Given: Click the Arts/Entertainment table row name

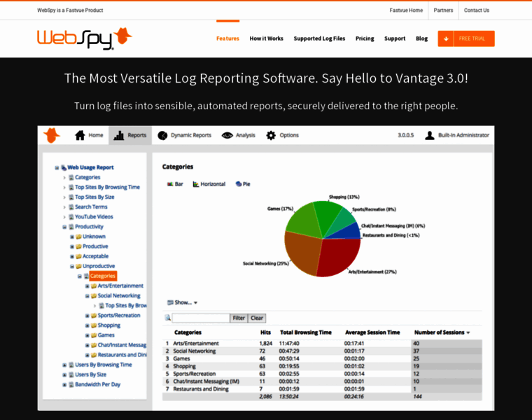Looking at the screenshot, I should [x=196, y=343].
